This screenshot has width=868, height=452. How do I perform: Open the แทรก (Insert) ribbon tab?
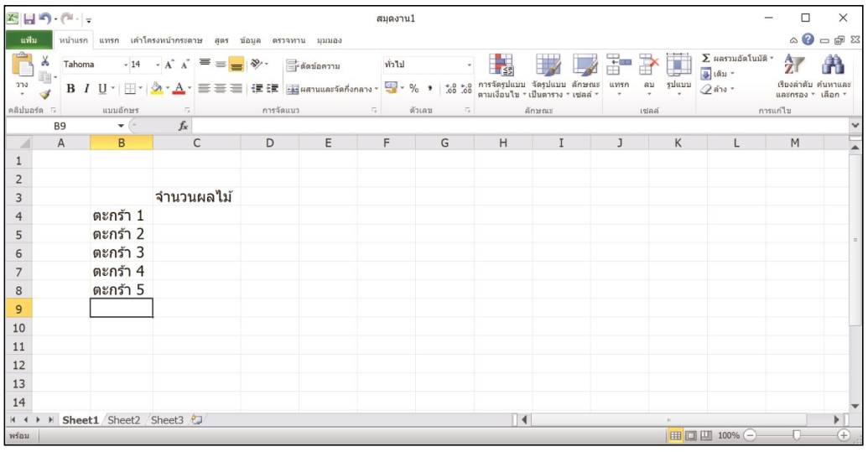click(109, 40)
